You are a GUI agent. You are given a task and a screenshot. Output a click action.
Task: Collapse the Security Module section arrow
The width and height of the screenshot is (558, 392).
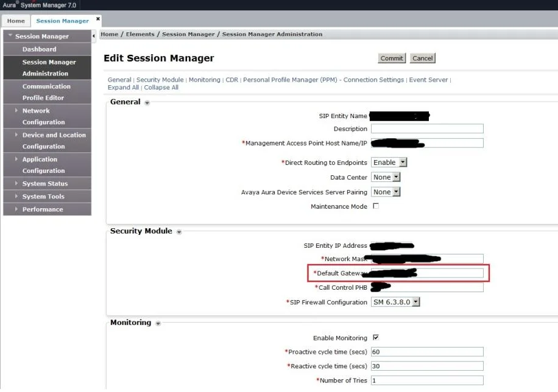tap(179, 232)
